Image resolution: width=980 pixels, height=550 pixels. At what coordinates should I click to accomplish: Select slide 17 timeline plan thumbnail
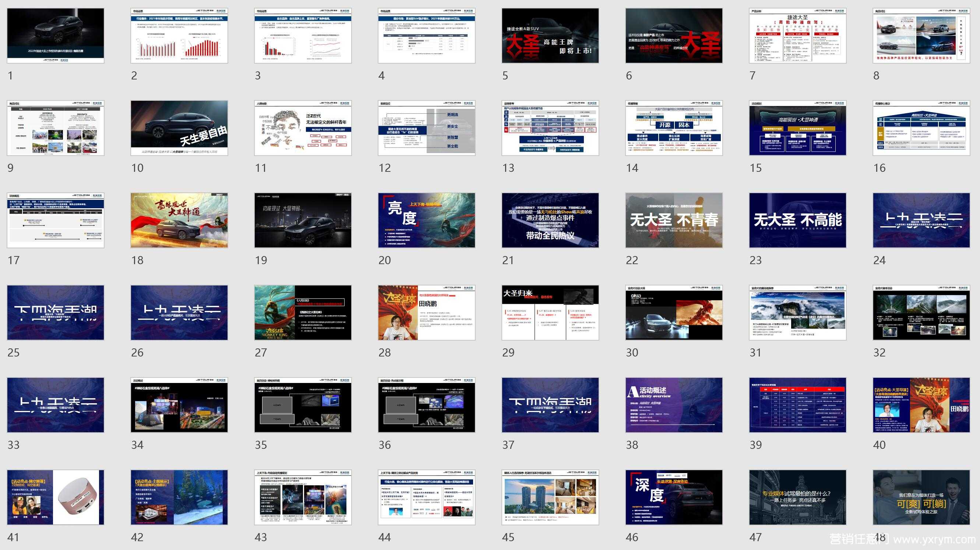tap(56, 220)
